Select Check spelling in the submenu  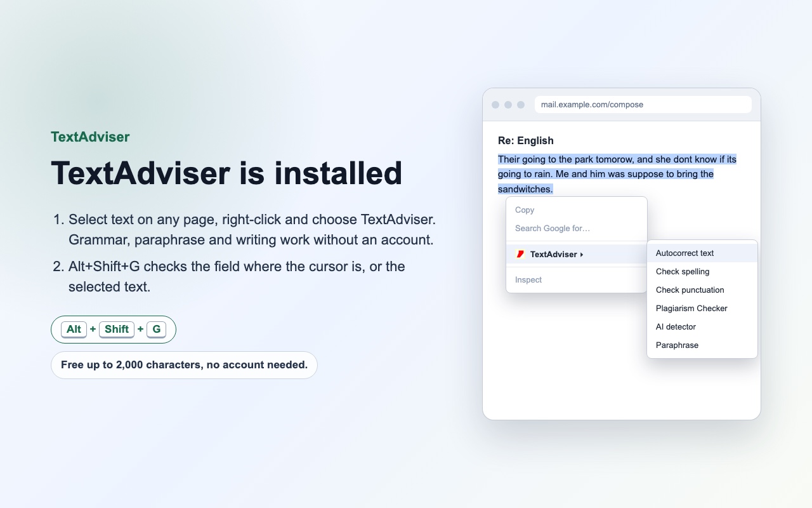tap(702, 271)
